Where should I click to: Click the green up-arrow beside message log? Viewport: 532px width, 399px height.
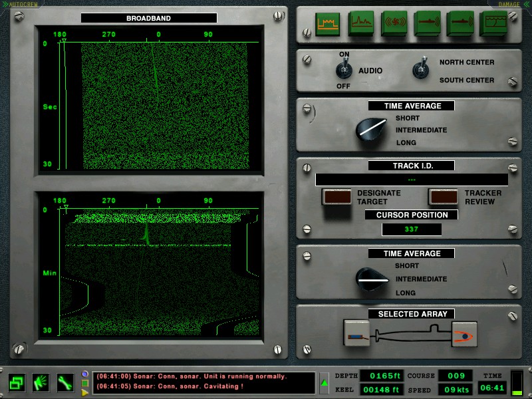[324, 383]
